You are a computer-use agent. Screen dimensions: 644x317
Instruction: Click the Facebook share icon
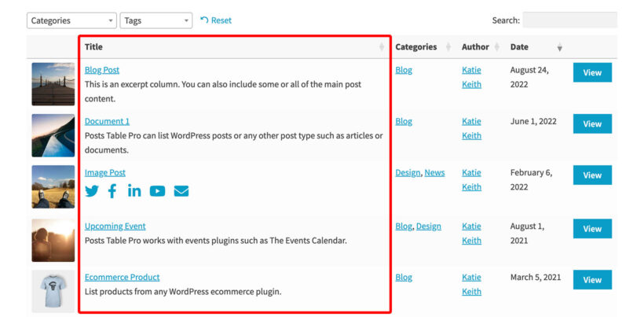click(112, 191)
